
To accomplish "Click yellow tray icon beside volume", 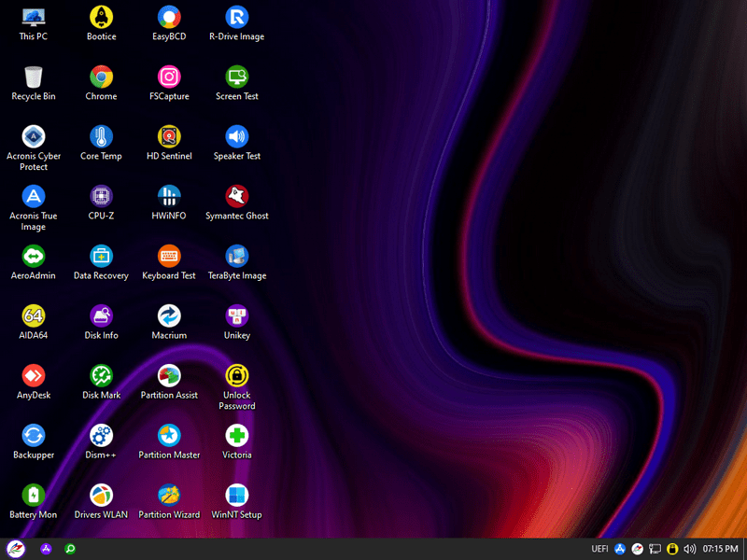I will (x=672, y=549).
